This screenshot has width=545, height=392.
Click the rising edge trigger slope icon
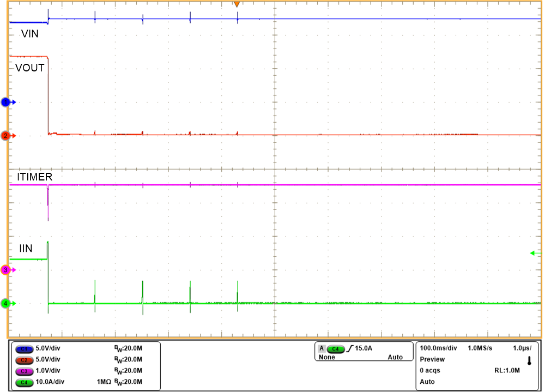pyautogui.click(x=350, y=348)
